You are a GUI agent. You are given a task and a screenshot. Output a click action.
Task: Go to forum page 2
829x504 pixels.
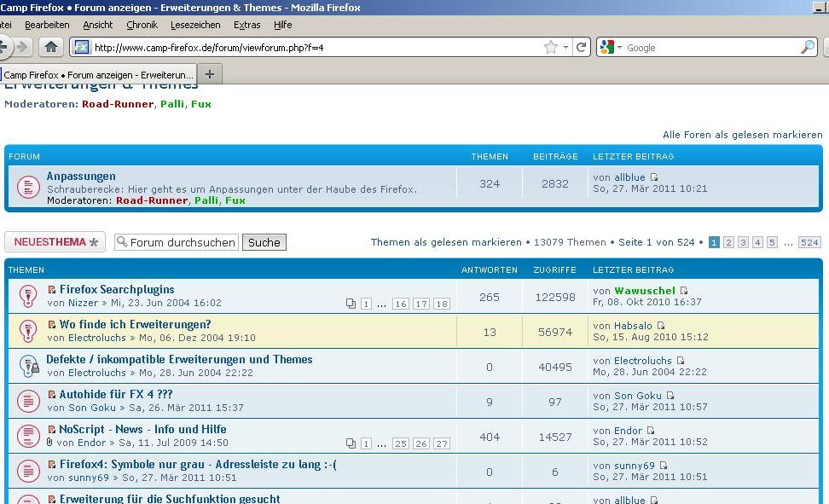(x=728, y=242)
